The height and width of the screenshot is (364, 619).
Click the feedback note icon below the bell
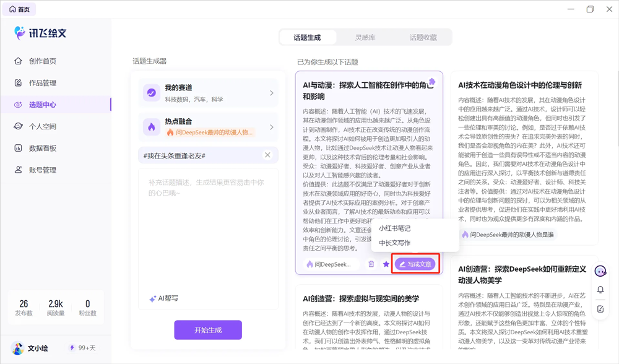click(x=600, y=309)
